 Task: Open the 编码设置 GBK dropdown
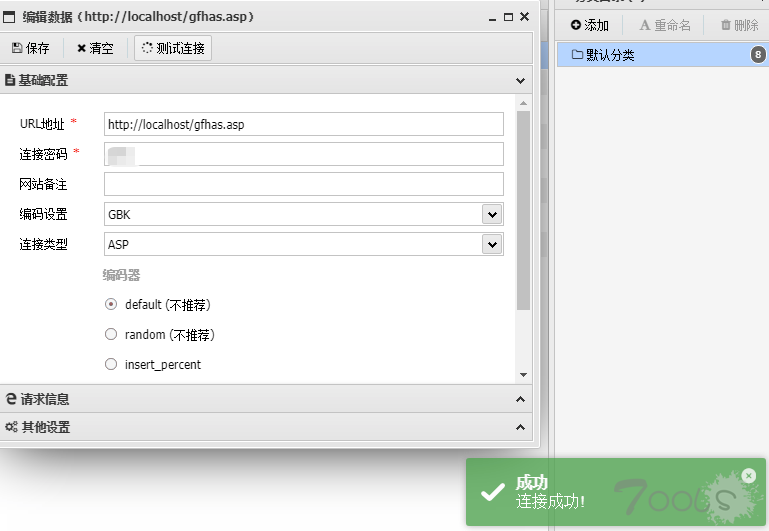tap(491, 214)
